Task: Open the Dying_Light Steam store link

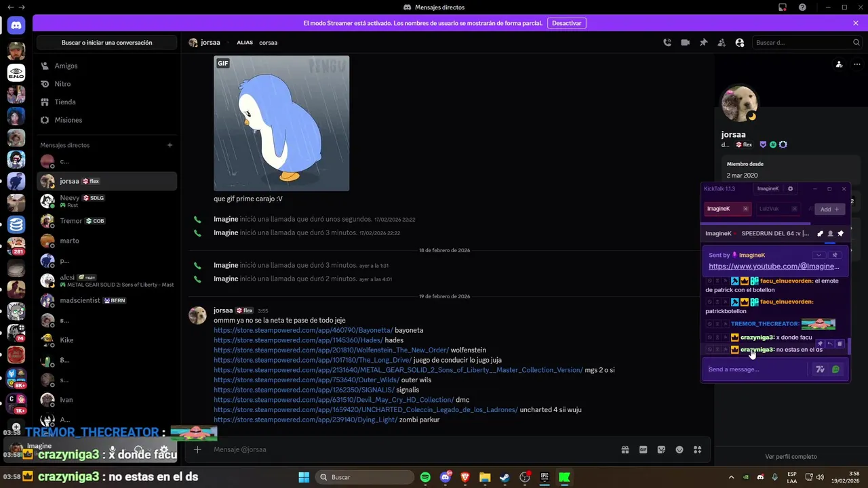Action: [306, 420]
